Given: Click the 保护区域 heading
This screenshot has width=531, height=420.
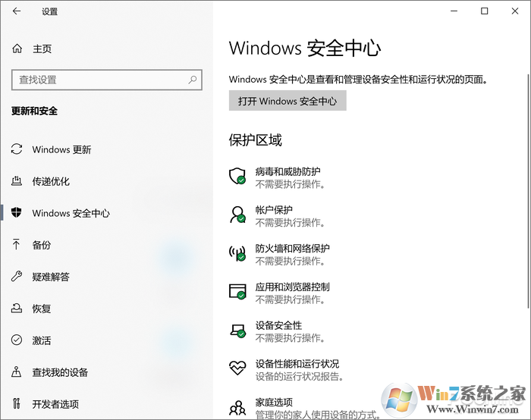Looking at the screenshot, I should (256, 140).
